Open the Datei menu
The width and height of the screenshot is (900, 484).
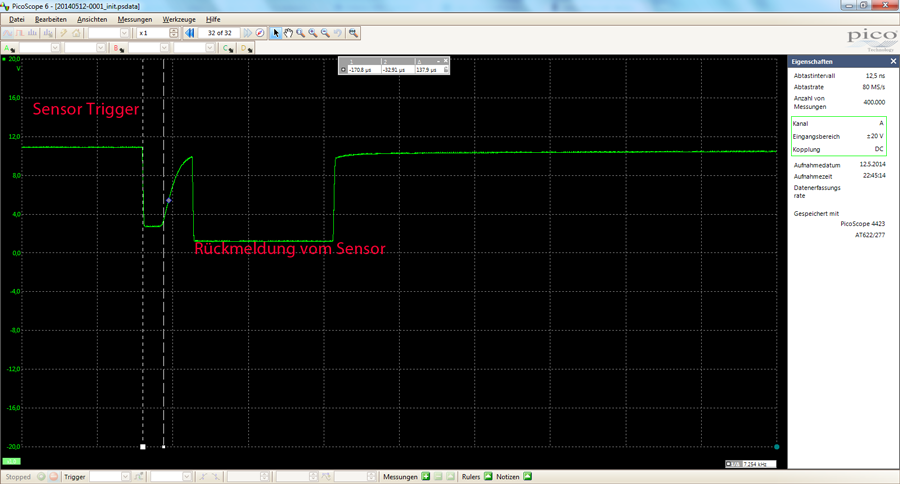click(x=17, y=19)
